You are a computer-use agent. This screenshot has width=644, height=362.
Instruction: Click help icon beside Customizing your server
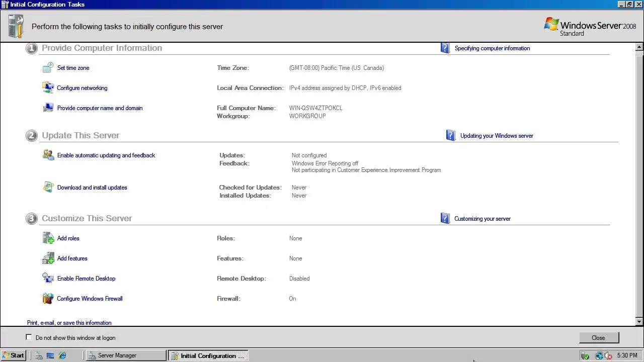[445, 218]
